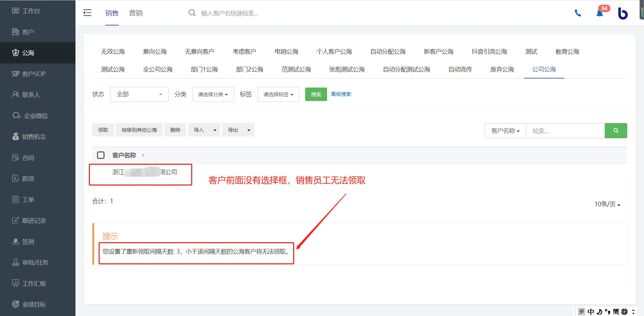The image size is (644, 316).
Task: Click the 跟进记录 edit icon
Action: point(15,220)
